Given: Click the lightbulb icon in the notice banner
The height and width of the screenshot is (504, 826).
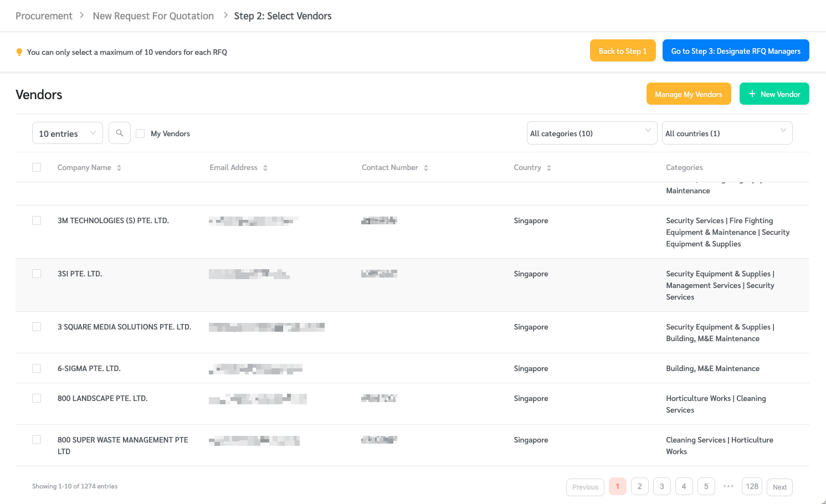Looking at the screenshot, I should coord(19,52).
